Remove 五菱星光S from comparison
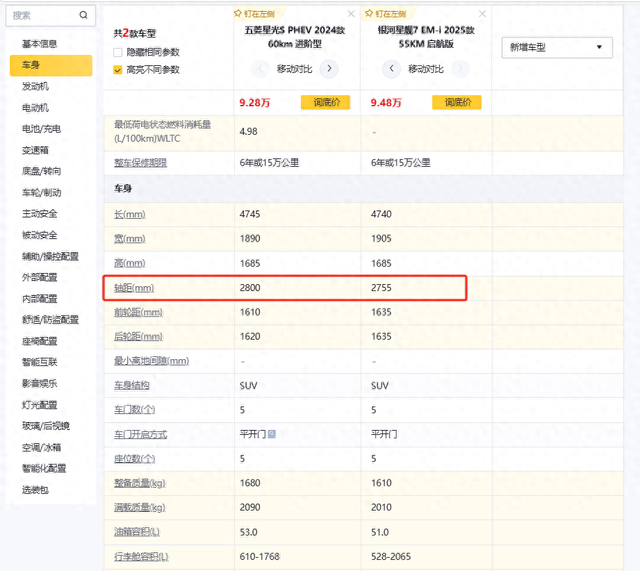640x571 pixels. pos(351,14)
